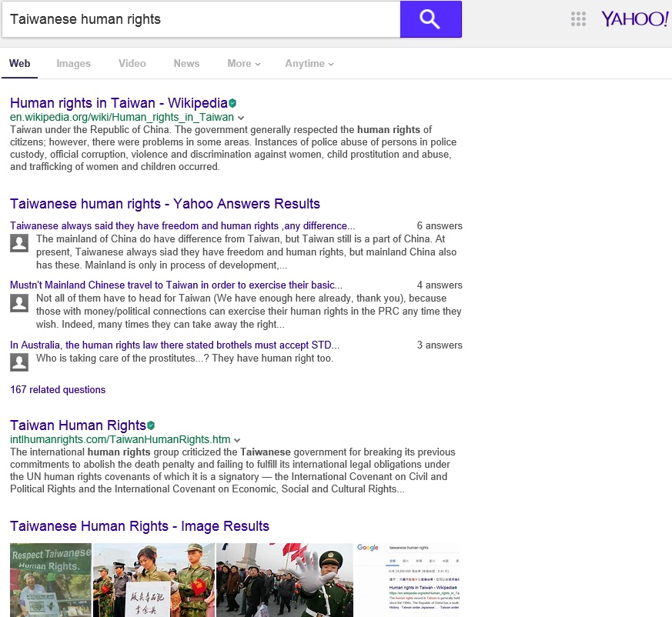Open the Respect Taiwanese Human Rights image thumbnail
Viewport: 672px width, 617px height.
[x=51, y=579]
